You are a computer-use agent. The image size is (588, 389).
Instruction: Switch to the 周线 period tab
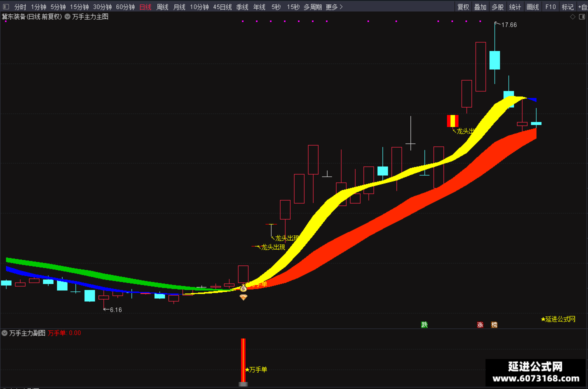162,7
